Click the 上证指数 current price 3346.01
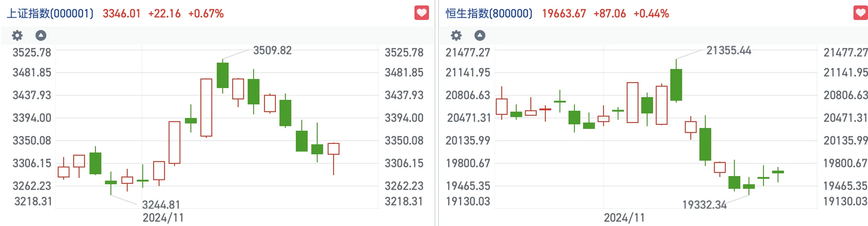 coord(121,14)
